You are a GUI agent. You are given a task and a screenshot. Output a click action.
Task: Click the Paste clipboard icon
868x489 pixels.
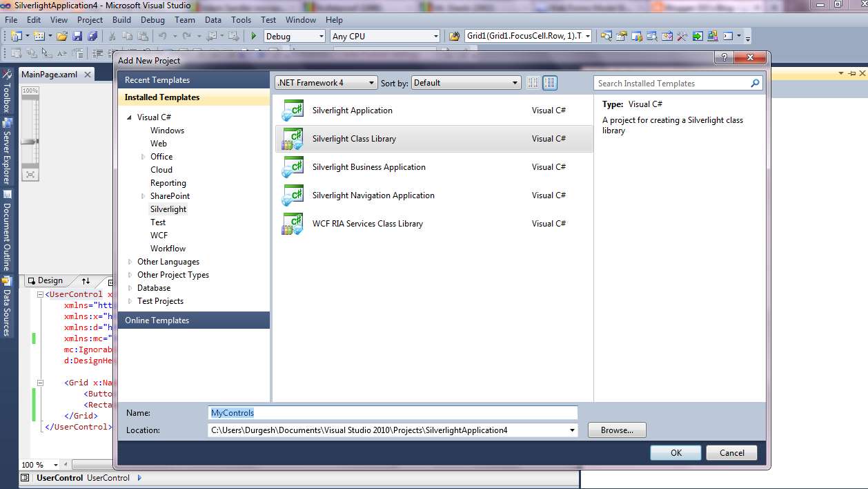(x=142, y=36)
